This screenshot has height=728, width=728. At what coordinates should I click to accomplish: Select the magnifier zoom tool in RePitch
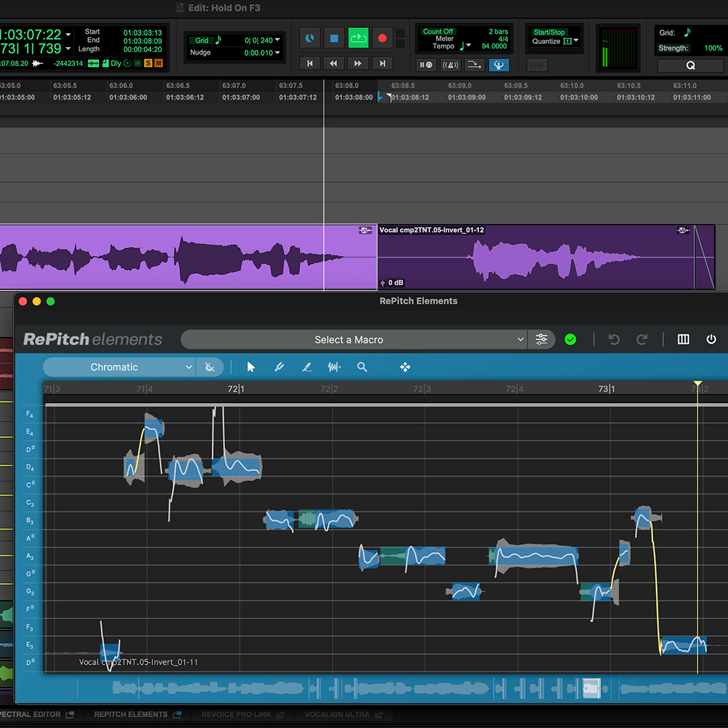(x=362, y=367)
